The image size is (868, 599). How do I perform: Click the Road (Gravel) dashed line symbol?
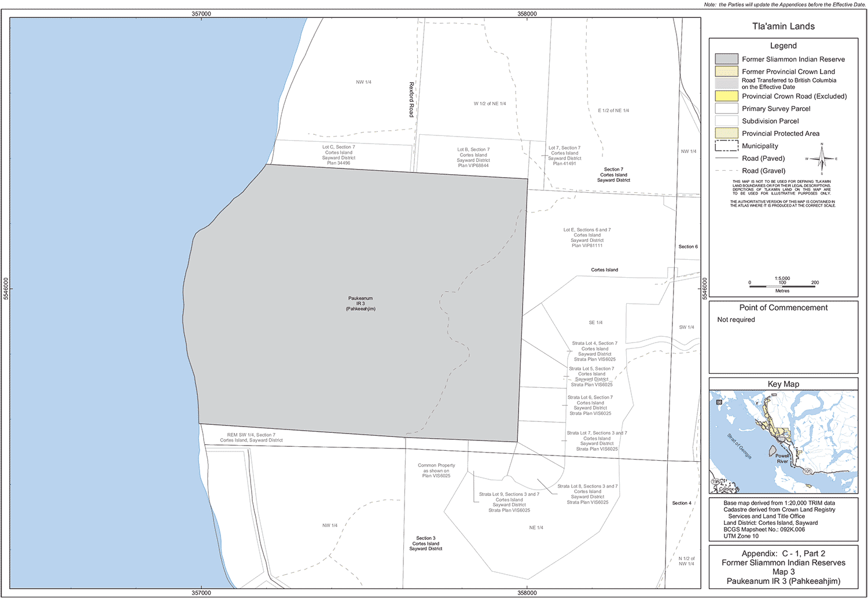(x=726, y=171)
